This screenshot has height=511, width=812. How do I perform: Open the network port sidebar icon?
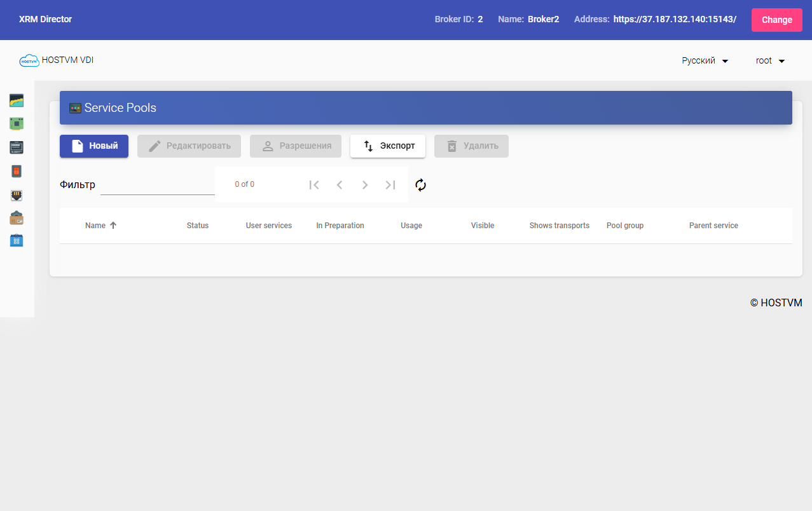pyautogui.click(x=17, y=195)
